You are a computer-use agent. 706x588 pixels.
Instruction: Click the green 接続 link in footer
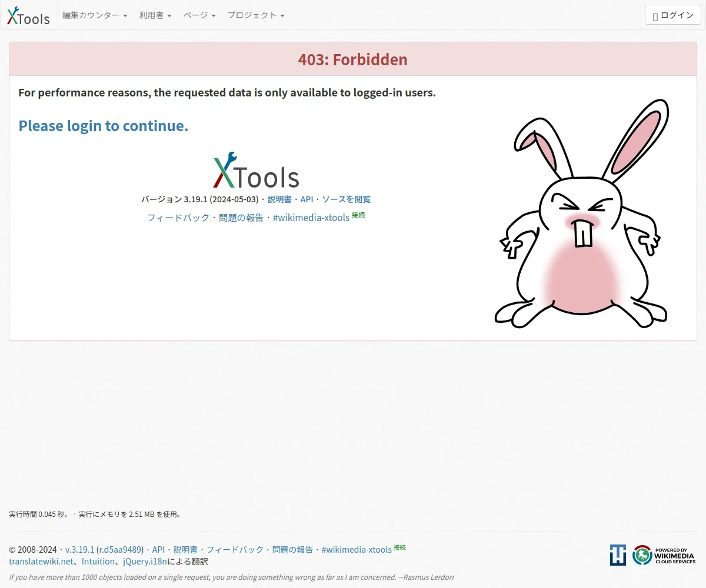click(x=399, y=547)
